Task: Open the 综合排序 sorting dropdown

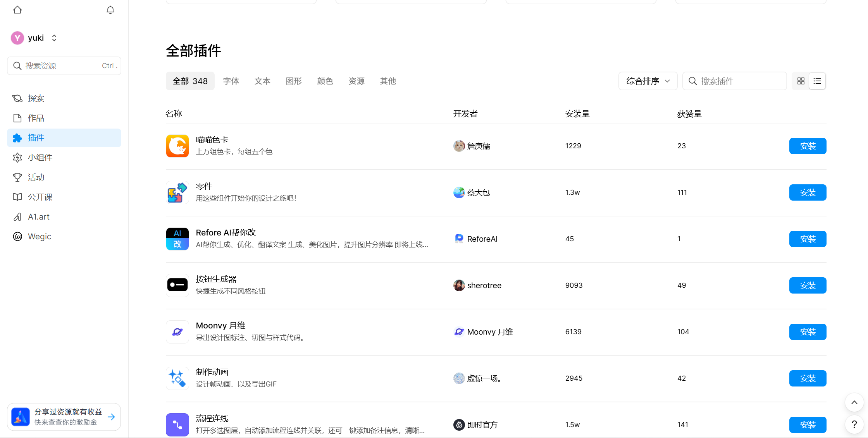Action: tap(648, 81)
